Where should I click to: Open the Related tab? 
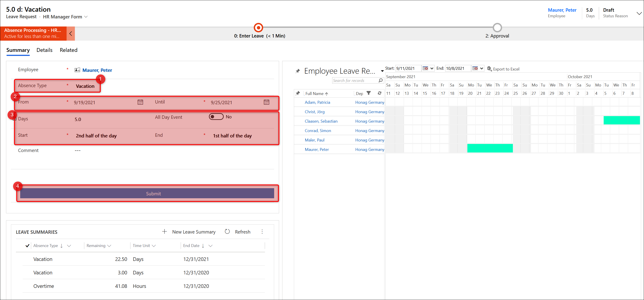click(x=69, y=50)
